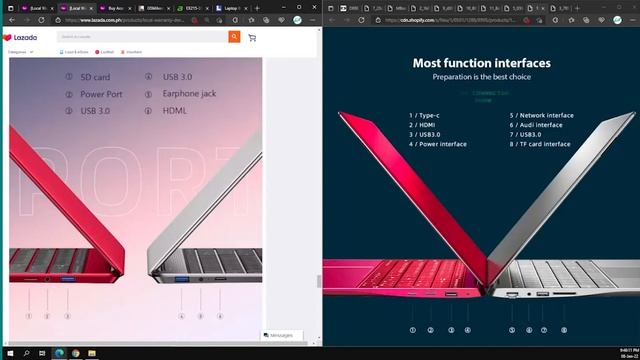Focus the Search in Lazada field
The height and width of the screenshot is (360, 640).
click(142, 37)
